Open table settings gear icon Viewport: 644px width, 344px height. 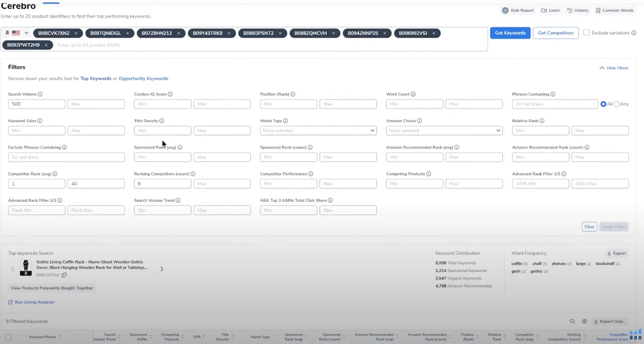point(584,321)
